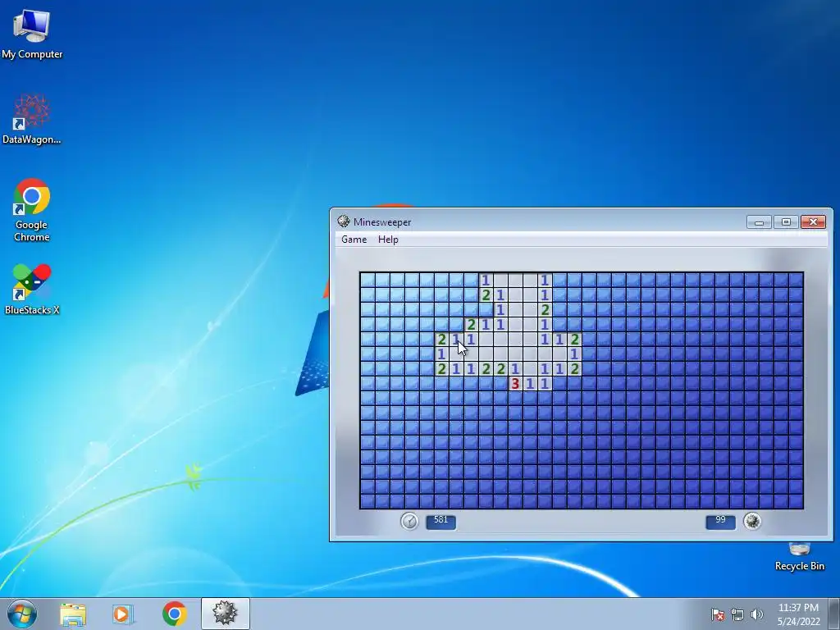
Task: Launch Windows Media Player from the taskbar
Action: pos(123,614)
